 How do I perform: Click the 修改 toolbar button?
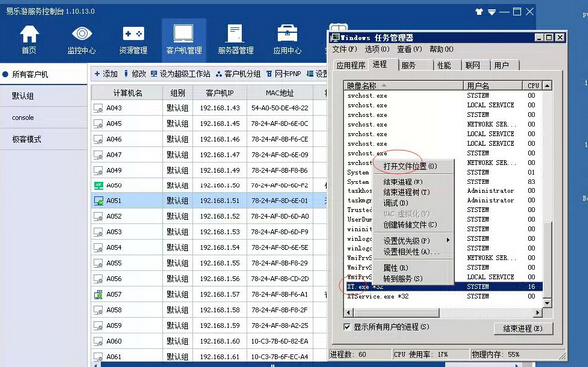click(x=135, y=74)
